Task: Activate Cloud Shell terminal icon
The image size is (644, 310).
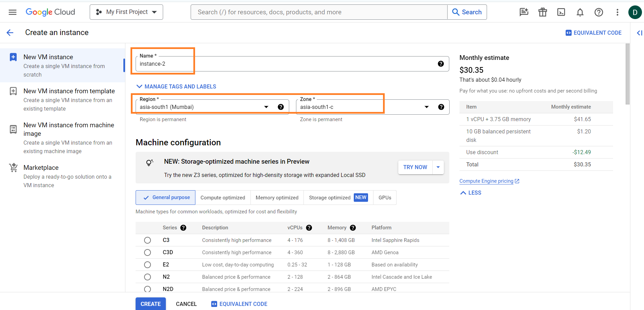Action: point(561,12)
